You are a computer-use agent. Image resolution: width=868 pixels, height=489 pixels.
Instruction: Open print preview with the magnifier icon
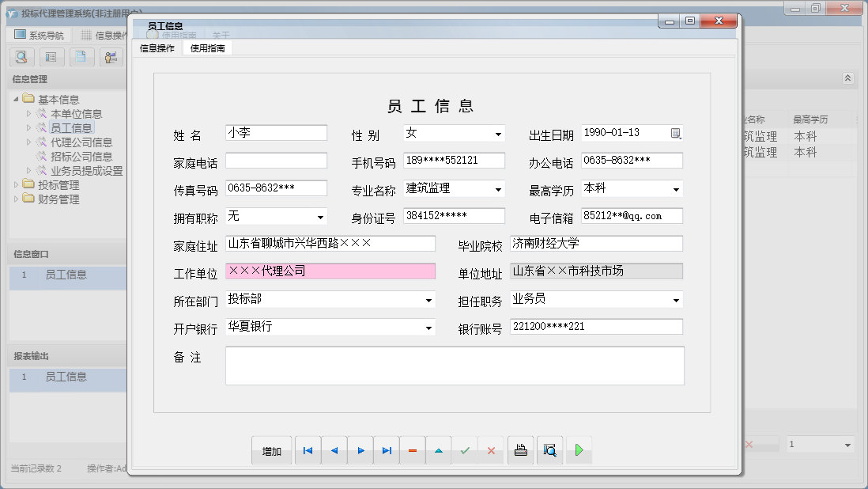(549, 451)
